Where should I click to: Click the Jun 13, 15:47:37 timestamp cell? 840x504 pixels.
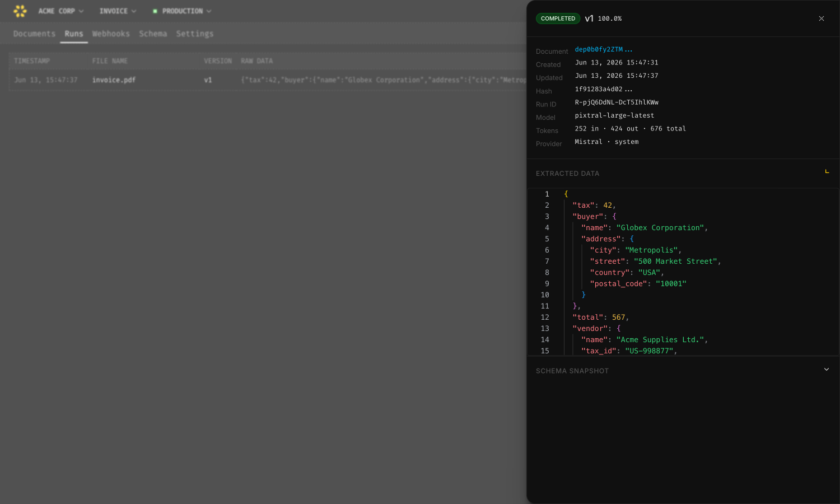click(x=46, y=80)
